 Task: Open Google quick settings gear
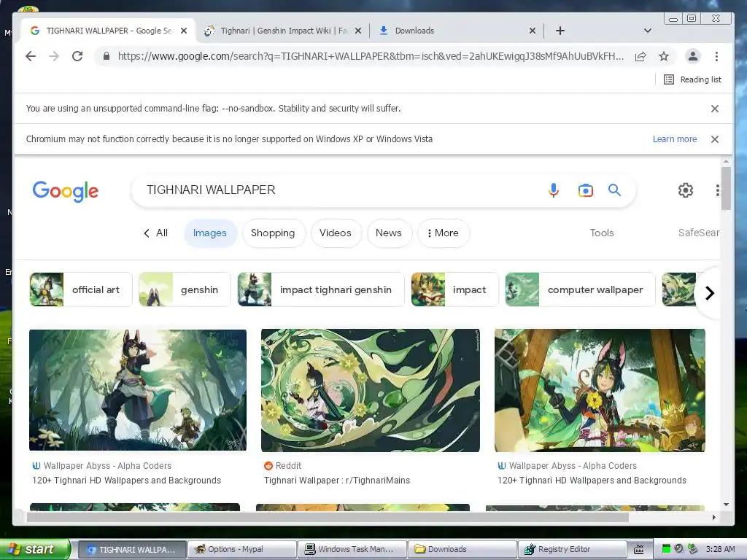[686, 190]
